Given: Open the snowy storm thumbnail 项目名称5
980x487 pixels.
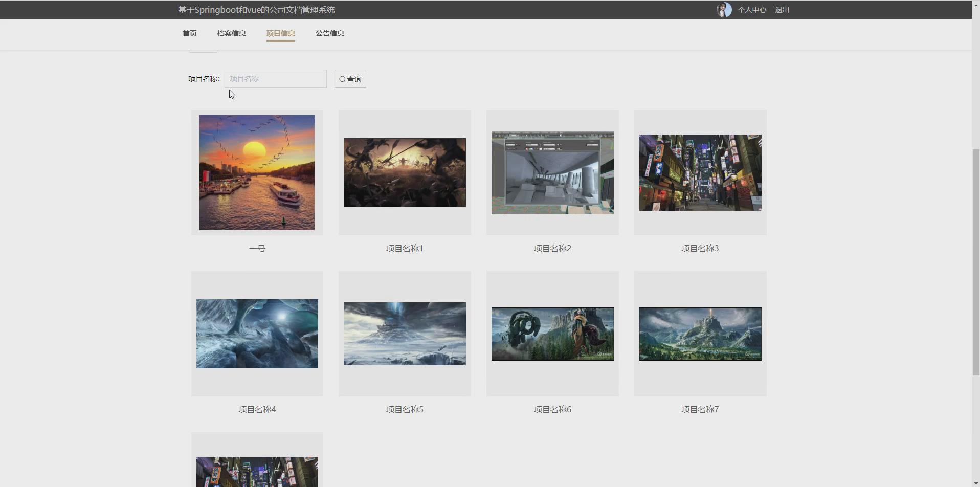Looking at the screenshot, I should (x=405, y=334).
